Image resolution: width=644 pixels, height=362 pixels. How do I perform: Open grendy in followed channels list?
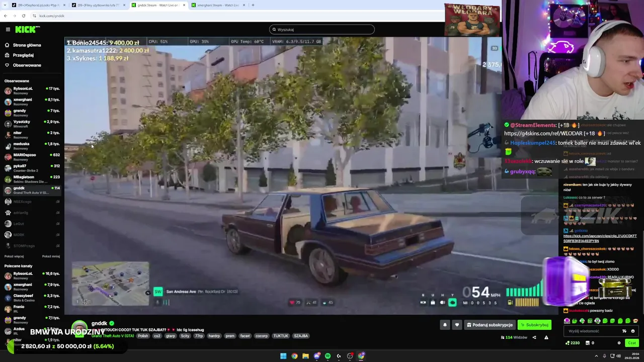(32, 113)
